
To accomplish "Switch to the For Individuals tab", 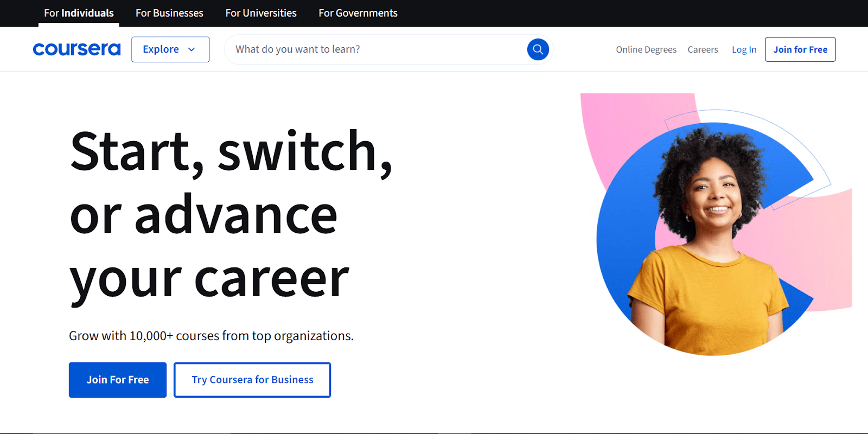I will [79, 13].
